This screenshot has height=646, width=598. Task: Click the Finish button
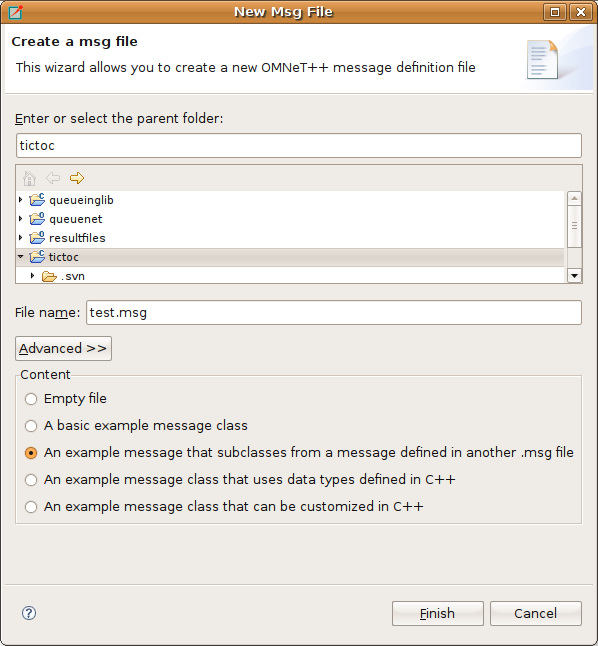(438, 613)
